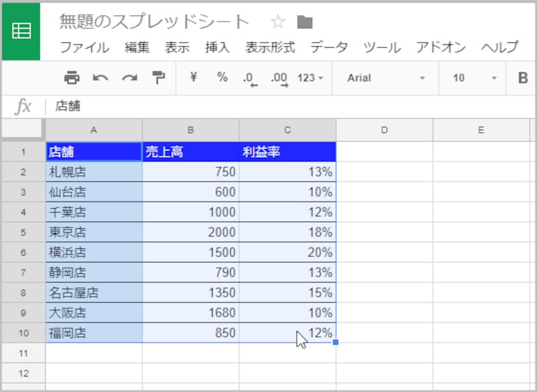Open the 挿入 menu

coord(216,48)
